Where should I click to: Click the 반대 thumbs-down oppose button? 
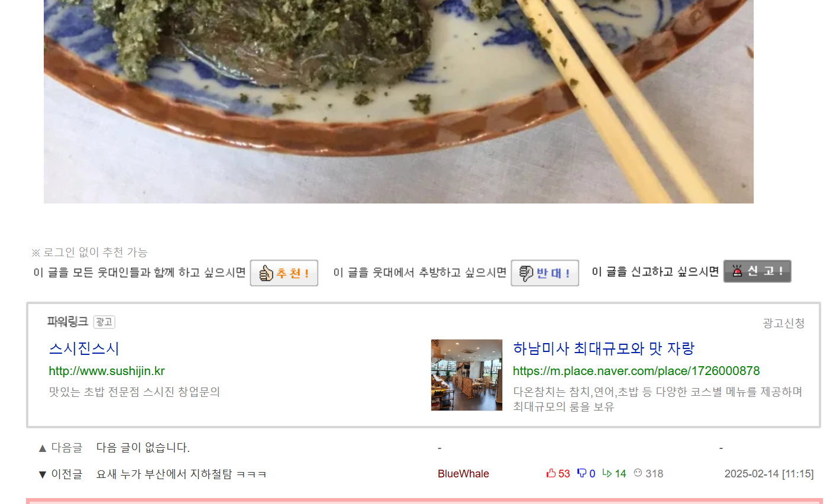545,273
